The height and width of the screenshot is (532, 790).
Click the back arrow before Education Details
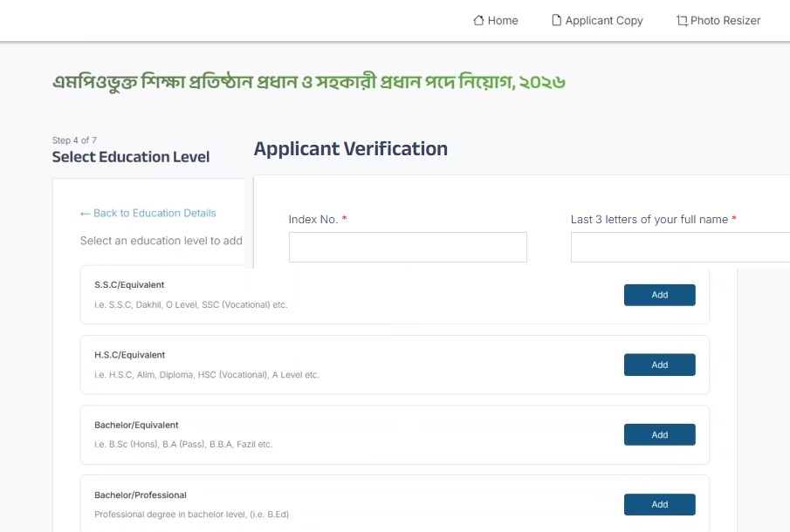85,213
